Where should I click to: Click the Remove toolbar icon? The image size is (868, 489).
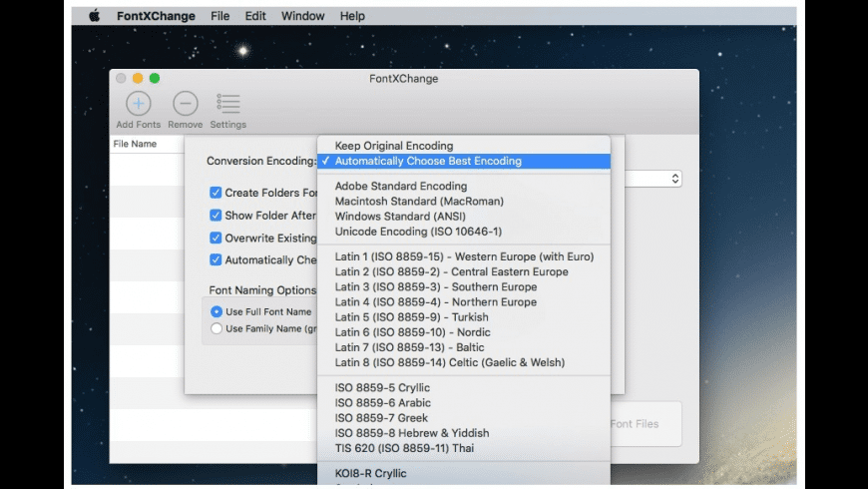[x=186, y=104]
